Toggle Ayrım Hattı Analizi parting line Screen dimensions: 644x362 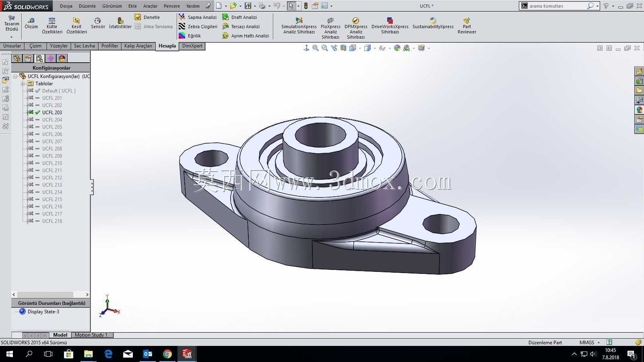coord(246,36)
